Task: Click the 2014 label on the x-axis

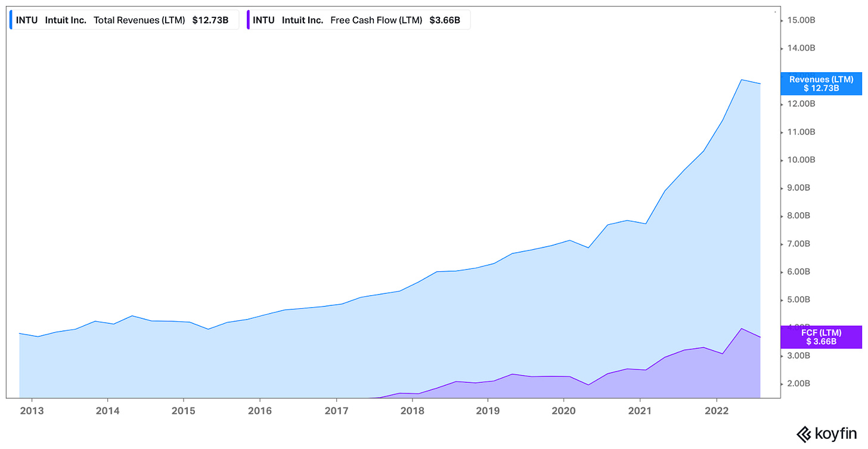Action: [x=107, y=411]
